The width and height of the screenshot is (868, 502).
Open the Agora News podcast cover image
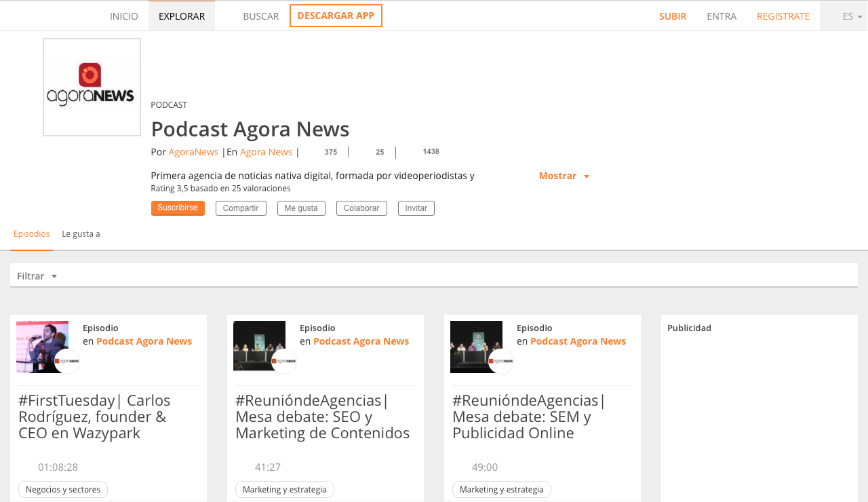click(92, 86)
